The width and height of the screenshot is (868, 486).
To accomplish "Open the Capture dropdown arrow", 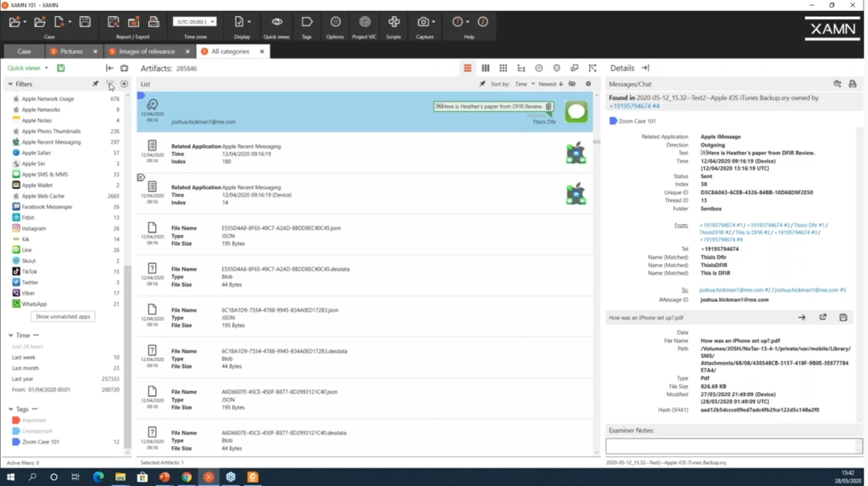I will (x=433, y=22).
